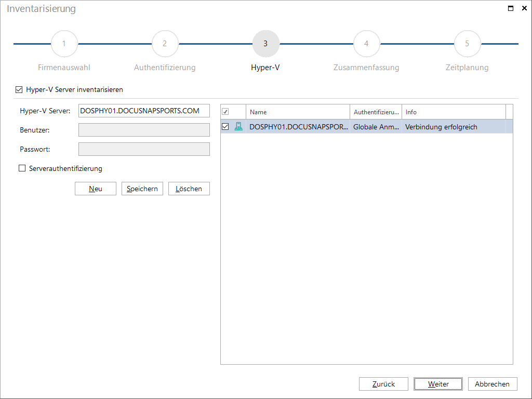Viewport: 532px width, 399px height.
Task: Click the Benutzer input field
Action: [144, 130]
